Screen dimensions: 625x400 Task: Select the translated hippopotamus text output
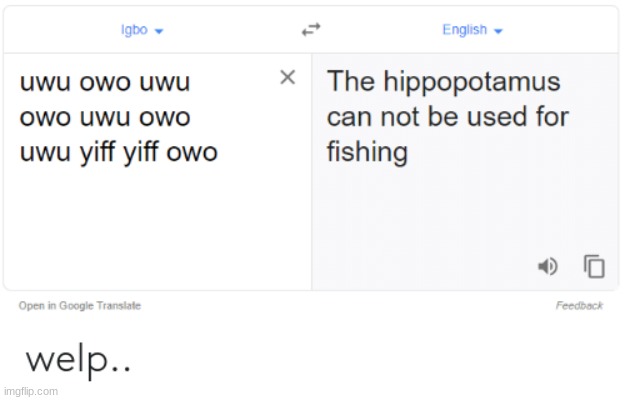(x=448, y=117)
